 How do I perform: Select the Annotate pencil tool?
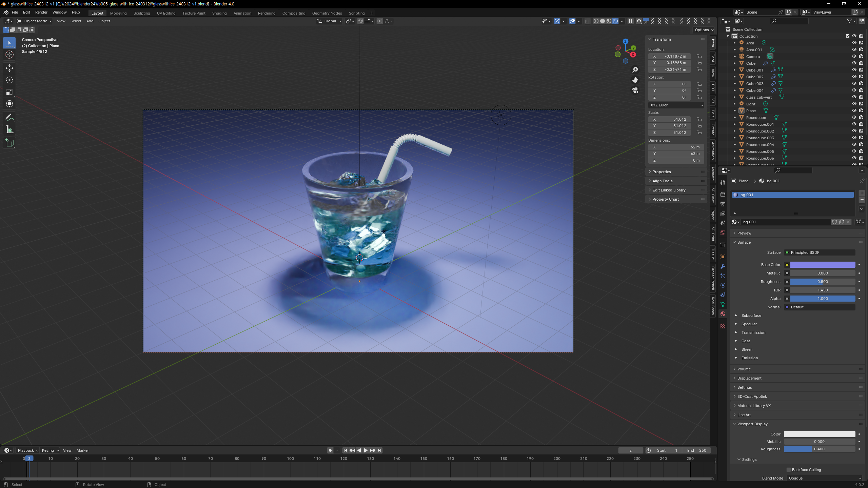9,118
